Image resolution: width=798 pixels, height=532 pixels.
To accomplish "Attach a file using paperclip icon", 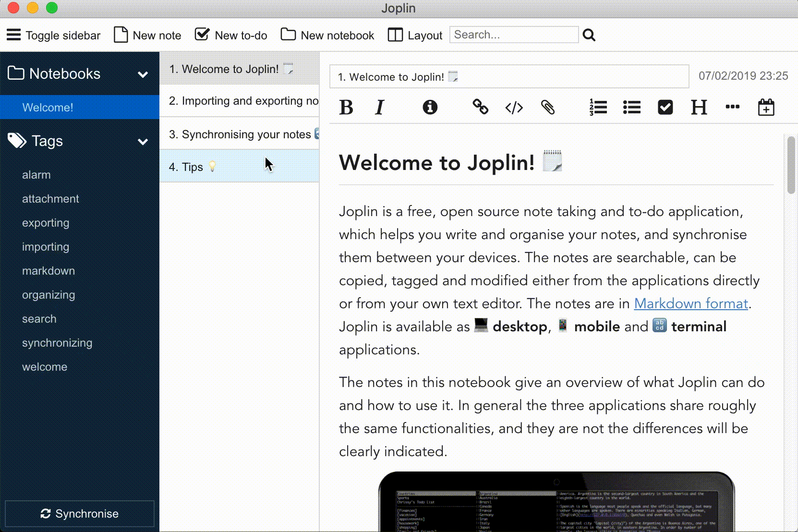I will (x=548, y=107).
